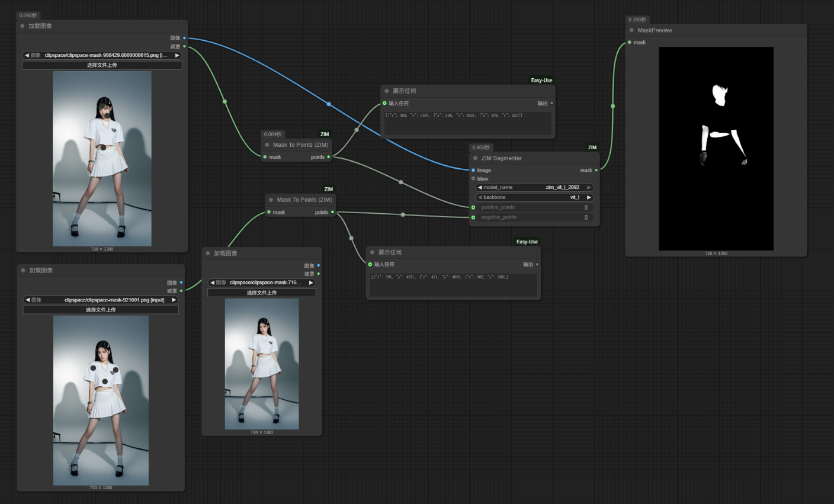Click the Easy-Use badge on upper 展示任何 node
Image resolution: width=834 pixels, height=504 pixels.
point(541,81)
